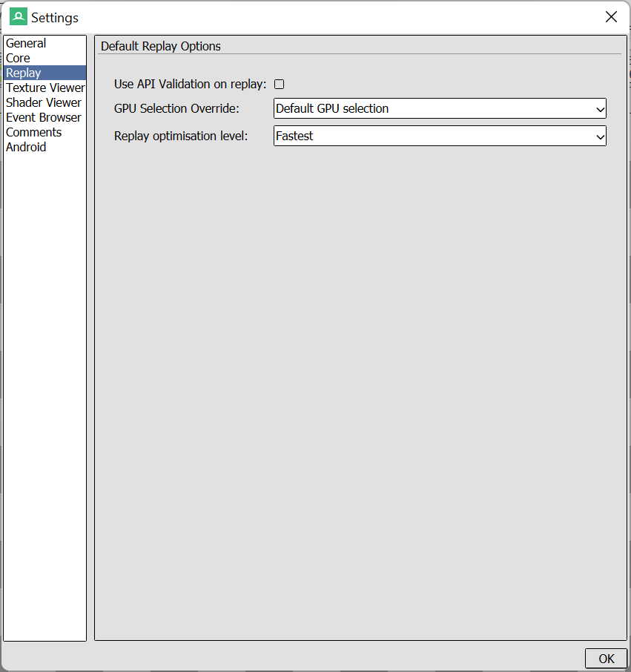Viewport: 631px width, 672px height.
Task: Go to Shader Viewer settings
Action: click(x=44, y=102)
